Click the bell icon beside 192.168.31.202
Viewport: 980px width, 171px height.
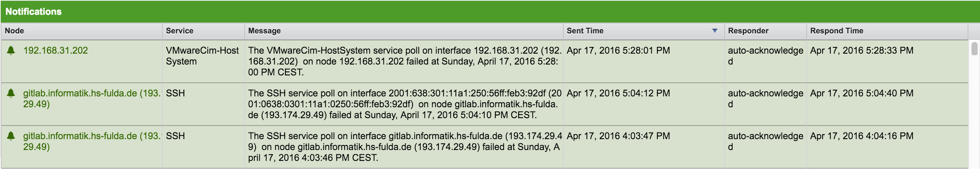(x=11, y=50)
